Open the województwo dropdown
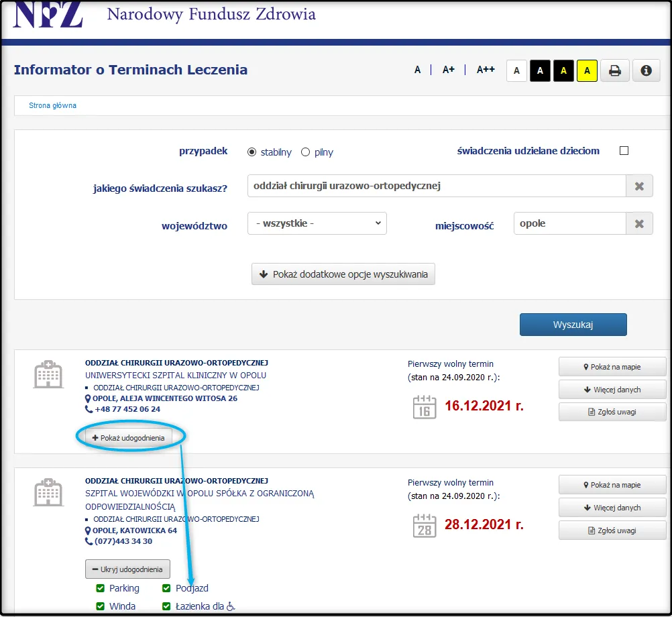 (x=317, y=223)
